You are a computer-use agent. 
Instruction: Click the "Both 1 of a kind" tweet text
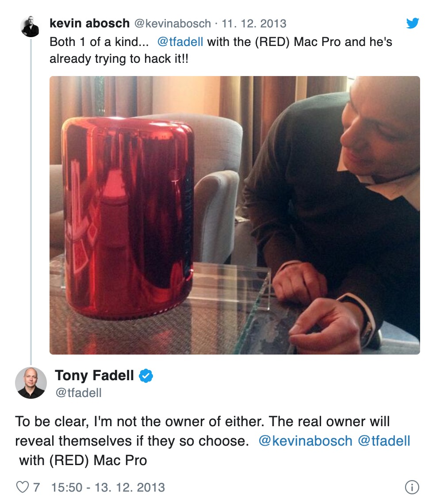pyautogui.click(x=101, y=42)
